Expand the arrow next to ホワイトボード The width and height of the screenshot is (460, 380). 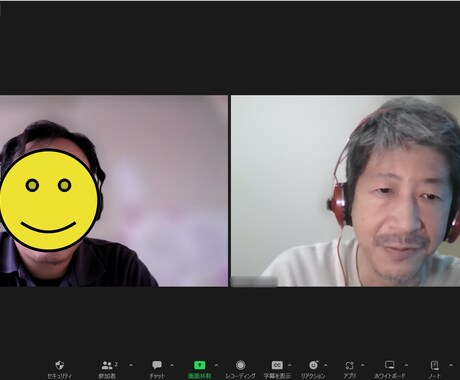click(406, 365)
